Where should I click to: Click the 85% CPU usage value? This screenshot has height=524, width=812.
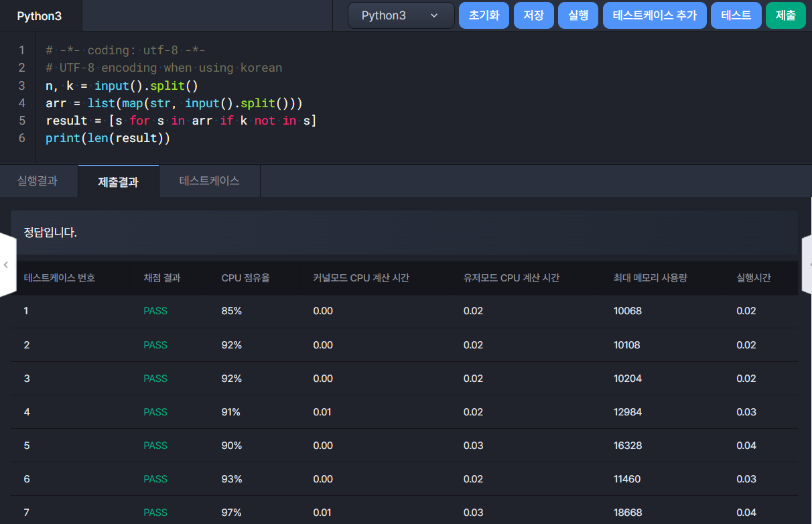[x=231, y=311]
